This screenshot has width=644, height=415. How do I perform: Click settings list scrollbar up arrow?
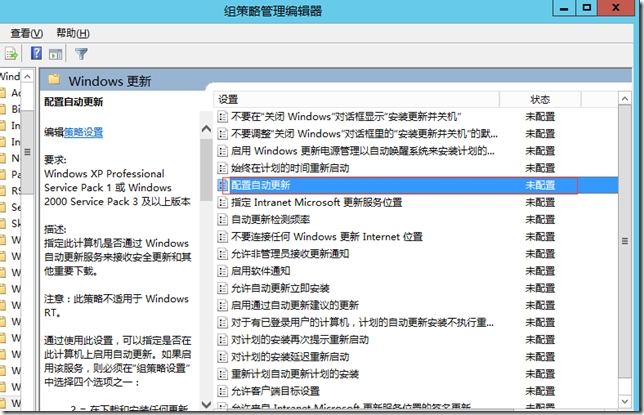click(625, 99)
